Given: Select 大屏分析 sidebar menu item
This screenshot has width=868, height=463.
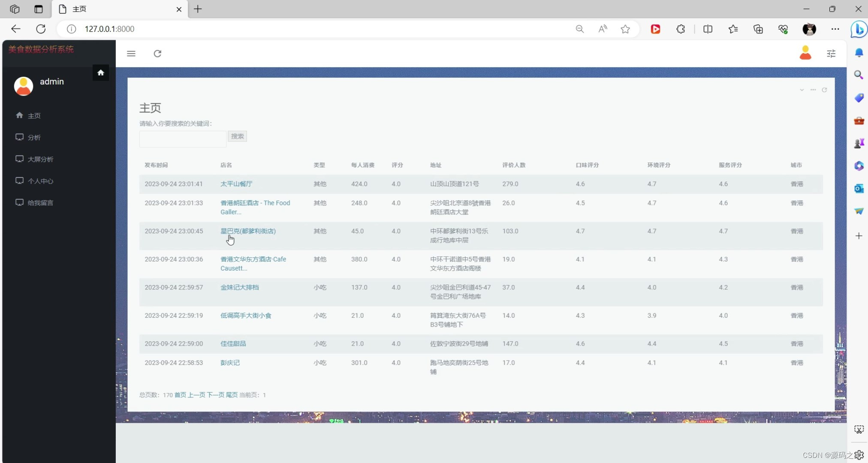Looking at the screenshot, I should pyautogui.click(x=40, y=159).
